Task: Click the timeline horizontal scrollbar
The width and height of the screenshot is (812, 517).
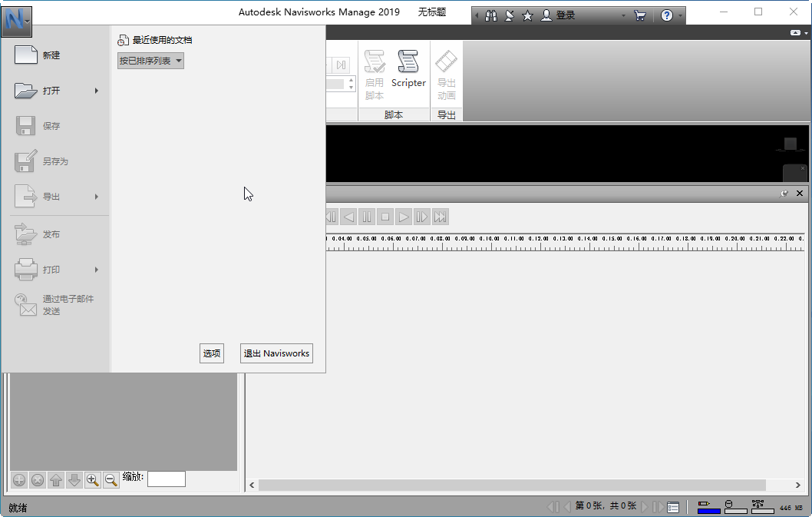Action: [x=512, y=486]
